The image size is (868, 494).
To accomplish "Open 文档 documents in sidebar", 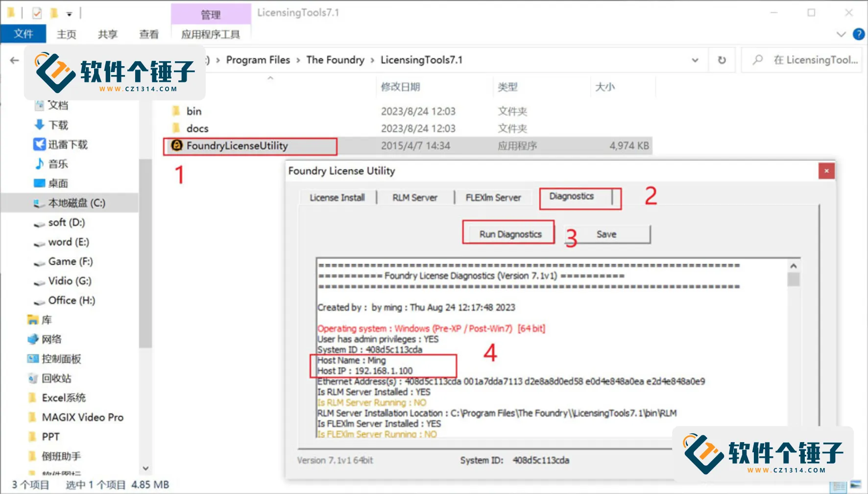I will [x=58, y=105].
